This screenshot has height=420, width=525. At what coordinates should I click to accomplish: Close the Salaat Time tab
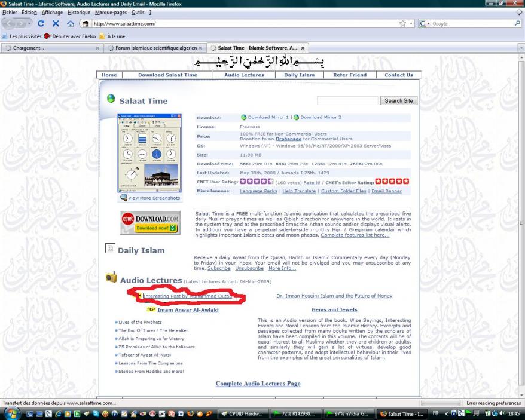point(303,48)
